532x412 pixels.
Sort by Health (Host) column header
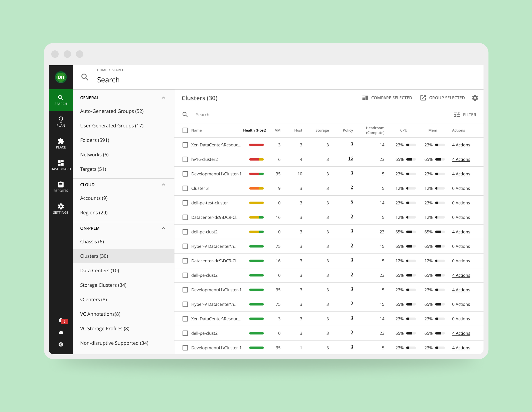[x=254, y=130]
